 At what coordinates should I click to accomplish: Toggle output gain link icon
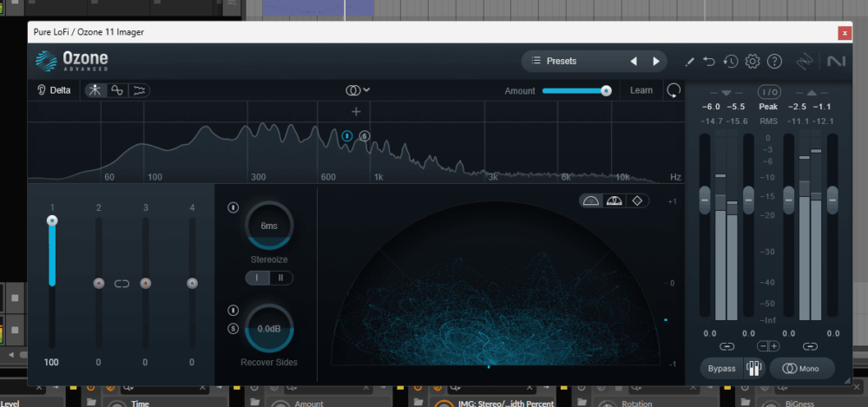click(810, 346)
